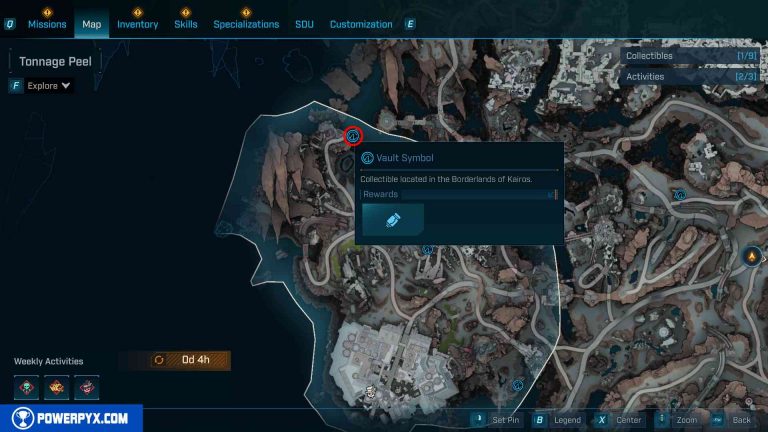
Task: Open the Collectibles [1/9] counter
Action: coord(691,56)
